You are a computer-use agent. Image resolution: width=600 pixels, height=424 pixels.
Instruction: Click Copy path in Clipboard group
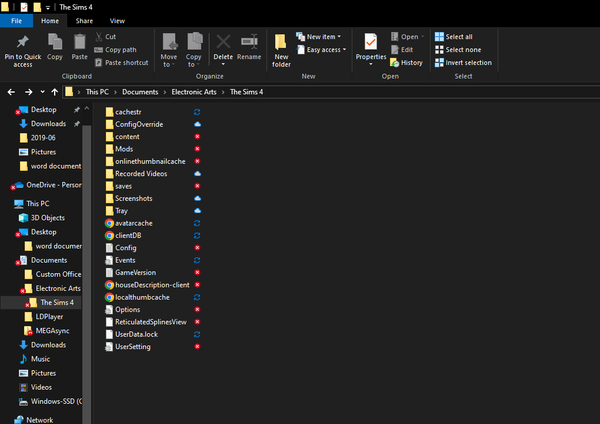coord(115,50)
